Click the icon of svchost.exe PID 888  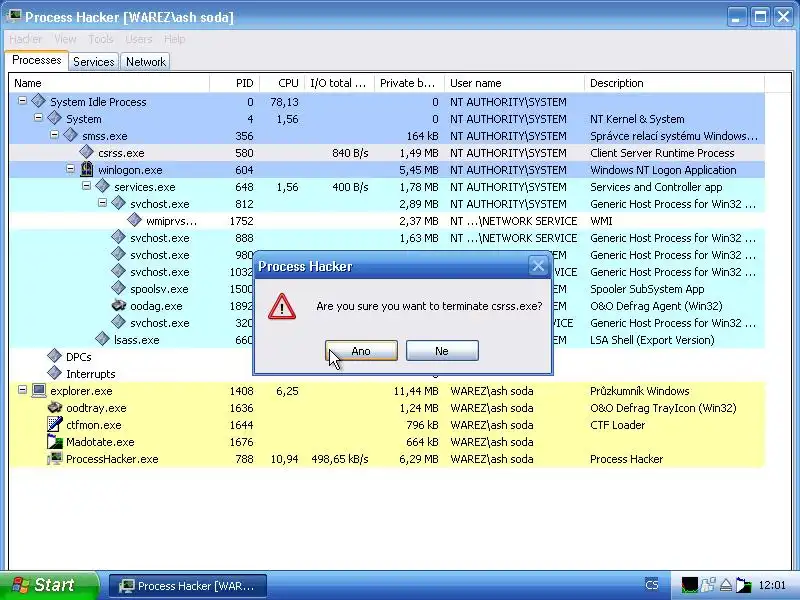tap(118, 237)
